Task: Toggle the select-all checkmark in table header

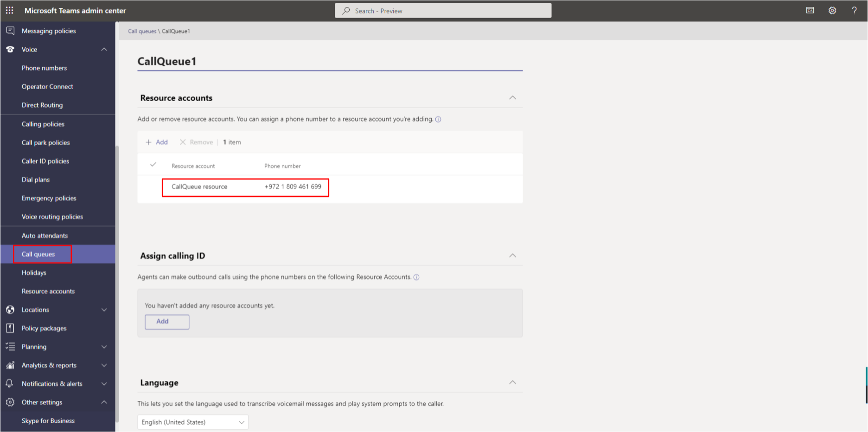Action: [153, 164]
